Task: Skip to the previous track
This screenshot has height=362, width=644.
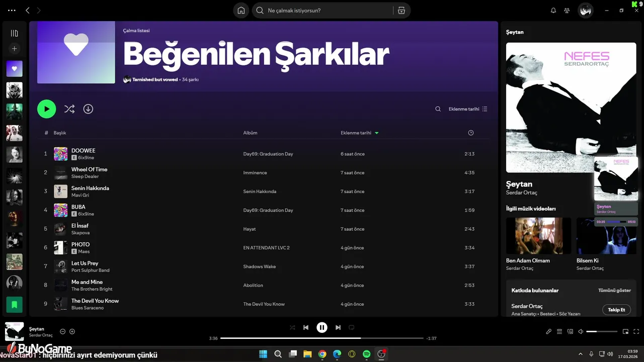Action: tap(306, 327)
